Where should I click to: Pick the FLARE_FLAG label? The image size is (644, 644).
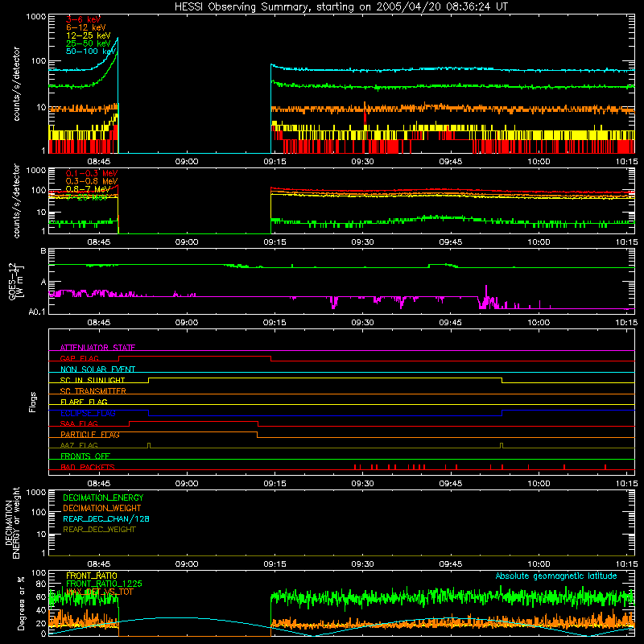(x=84, y=402)
